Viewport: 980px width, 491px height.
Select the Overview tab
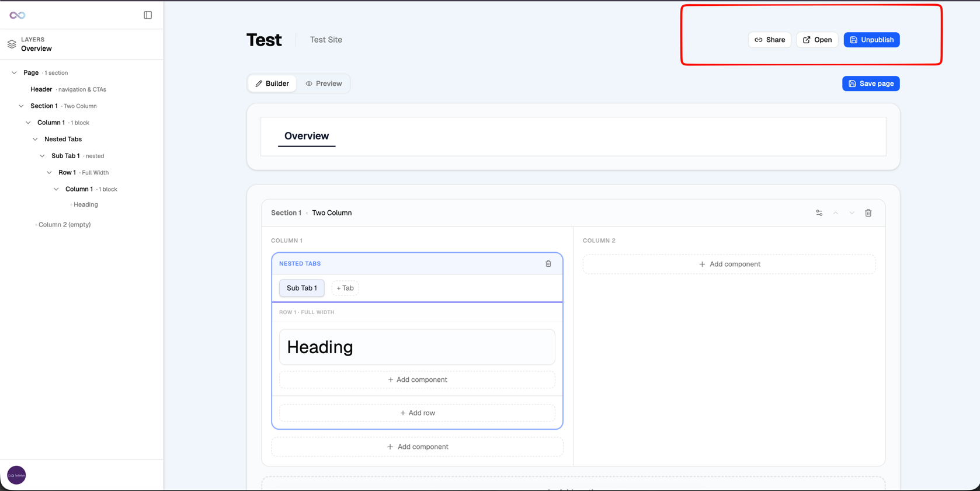(307, 136)
